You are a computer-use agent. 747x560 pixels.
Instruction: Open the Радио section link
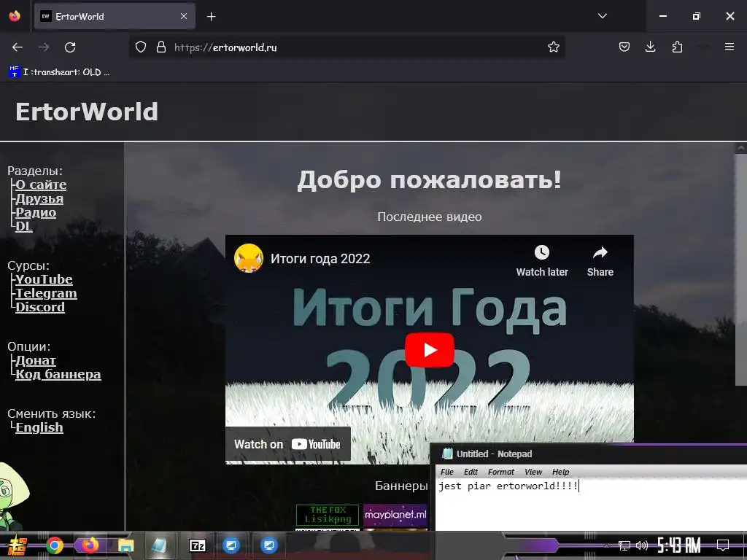coord(36,212)
